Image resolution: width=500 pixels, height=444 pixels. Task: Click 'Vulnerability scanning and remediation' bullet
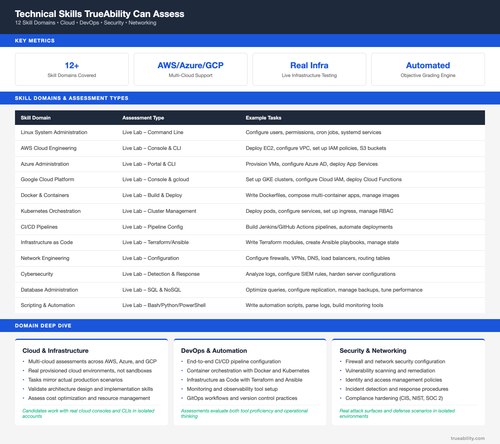390,371
